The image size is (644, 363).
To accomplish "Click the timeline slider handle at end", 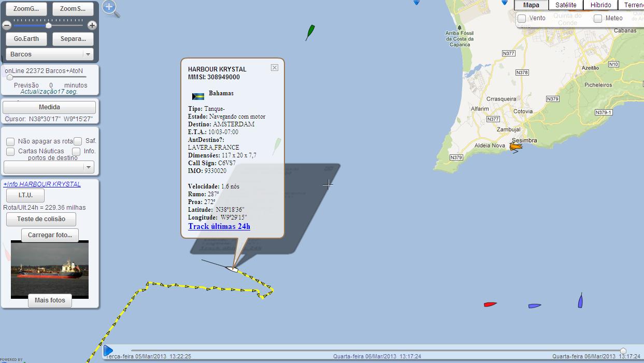I will [623, 351].
